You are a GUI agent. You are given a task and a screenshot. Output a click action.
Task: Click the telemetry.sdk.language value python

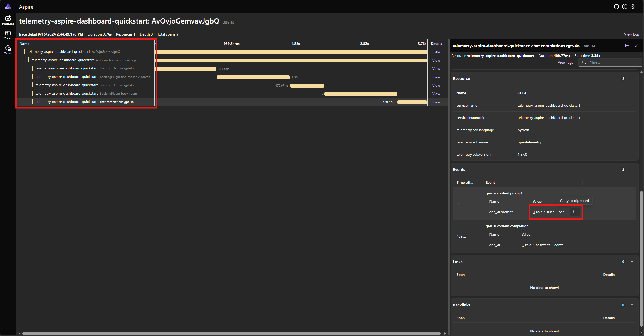(x=523, y=130)
